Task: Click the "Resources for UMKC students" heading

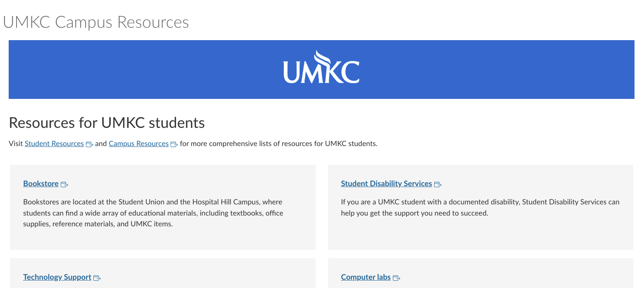Action: pos(107,123)
